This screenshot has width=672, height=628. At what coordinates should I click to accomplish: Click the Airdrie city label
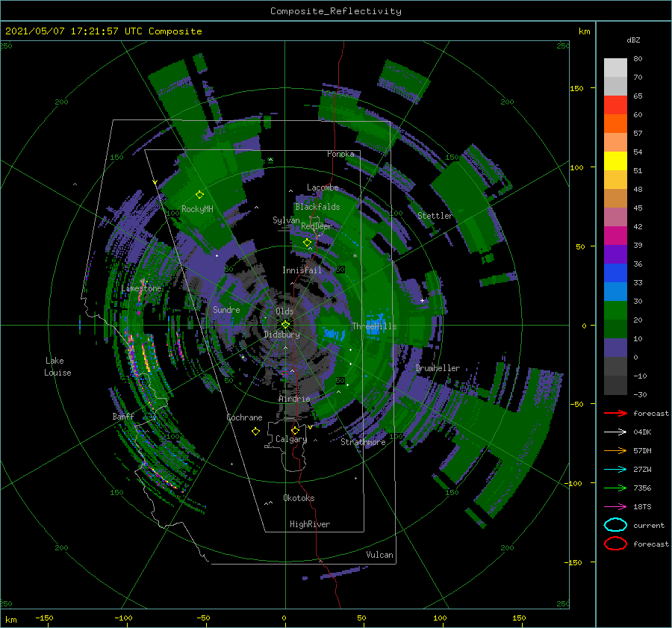[x=294, y=399]
